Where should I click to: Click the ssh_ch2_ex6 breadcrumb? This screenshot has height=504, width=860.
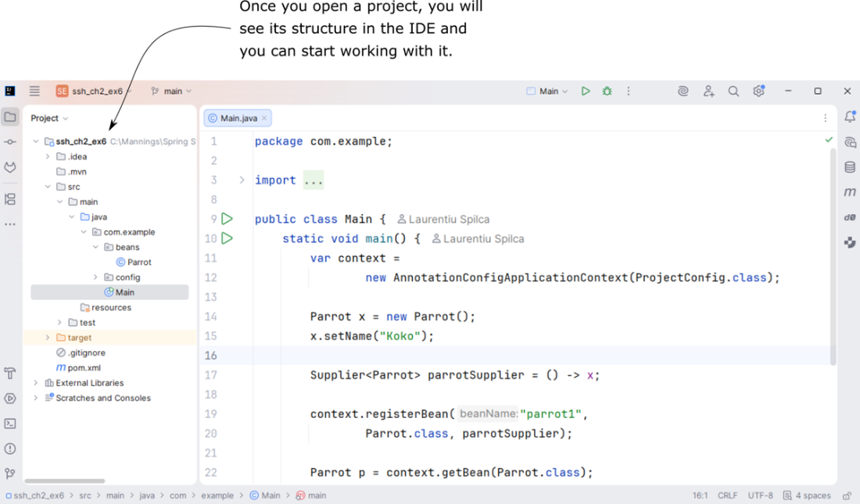[34, 495]
